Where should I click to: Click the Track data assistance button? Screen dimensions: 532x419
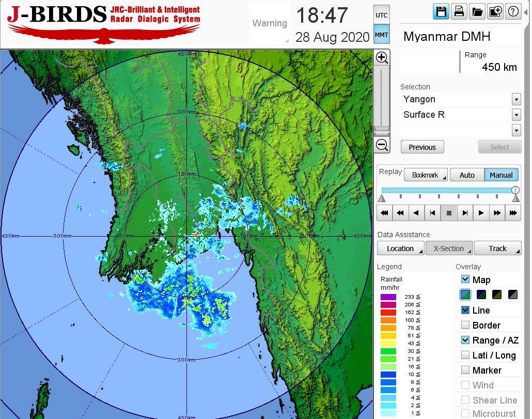pyautogui.click(x=497, y=249)
